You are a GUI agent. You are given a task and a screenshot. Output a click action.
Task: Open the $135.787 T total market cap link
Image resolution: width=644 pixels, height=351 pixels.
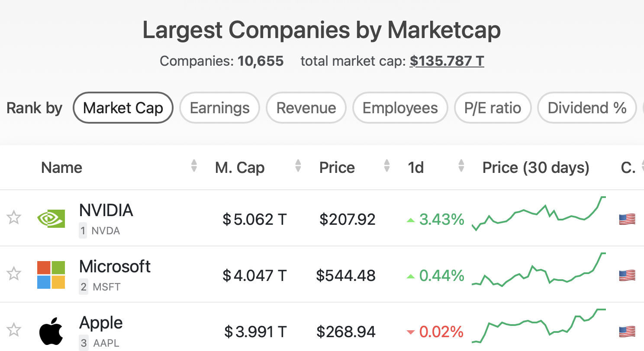point(447,61)
